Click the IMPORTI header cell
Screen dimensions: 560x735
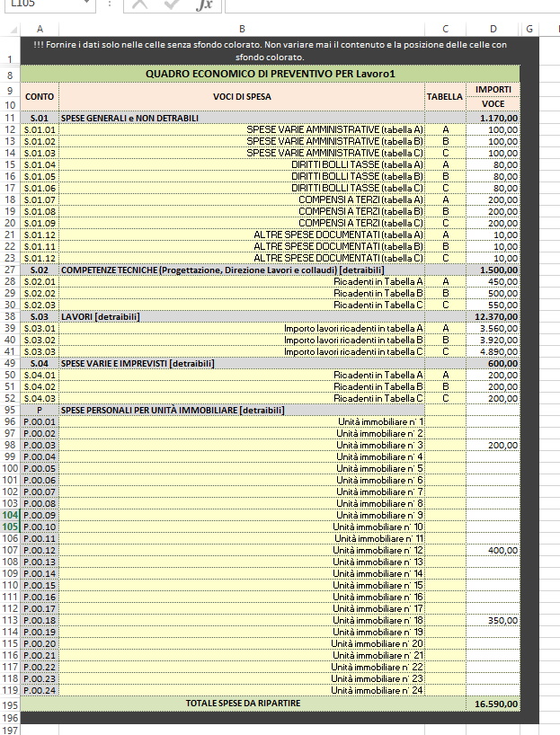pos(493,90)
